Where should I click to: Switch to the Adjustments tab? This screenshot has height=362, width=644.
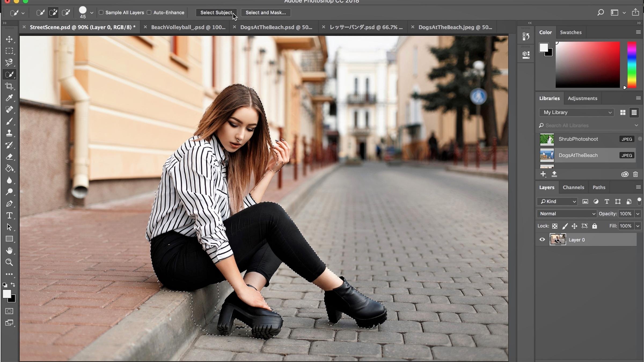[583, 98]
